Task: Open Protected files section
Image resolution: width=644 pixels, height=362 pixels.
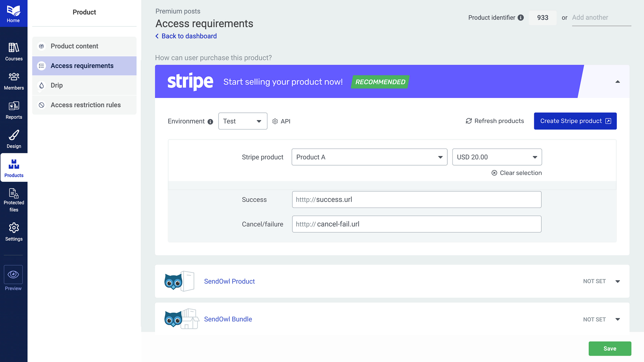Action: tap(14, 200)
